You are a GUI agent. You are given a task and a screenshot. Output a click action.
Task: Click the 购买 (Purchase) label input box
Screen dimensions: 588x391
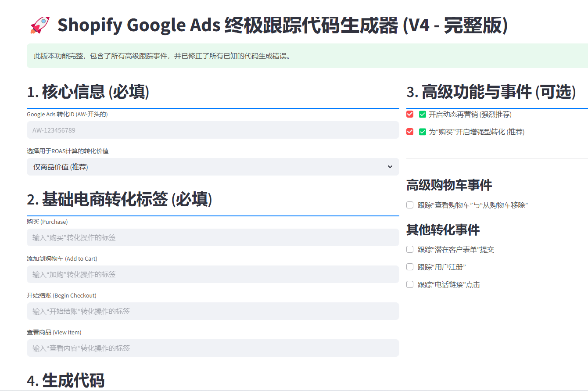pyautogui.click(x=212, y=237)
